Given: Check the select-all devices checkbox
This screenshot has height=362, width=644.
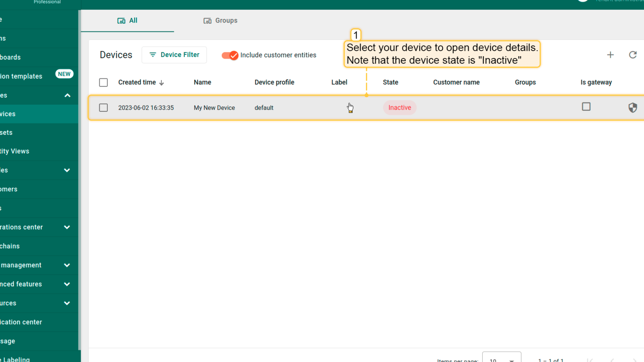Looking at the screenshot, I should pos(104,83).
